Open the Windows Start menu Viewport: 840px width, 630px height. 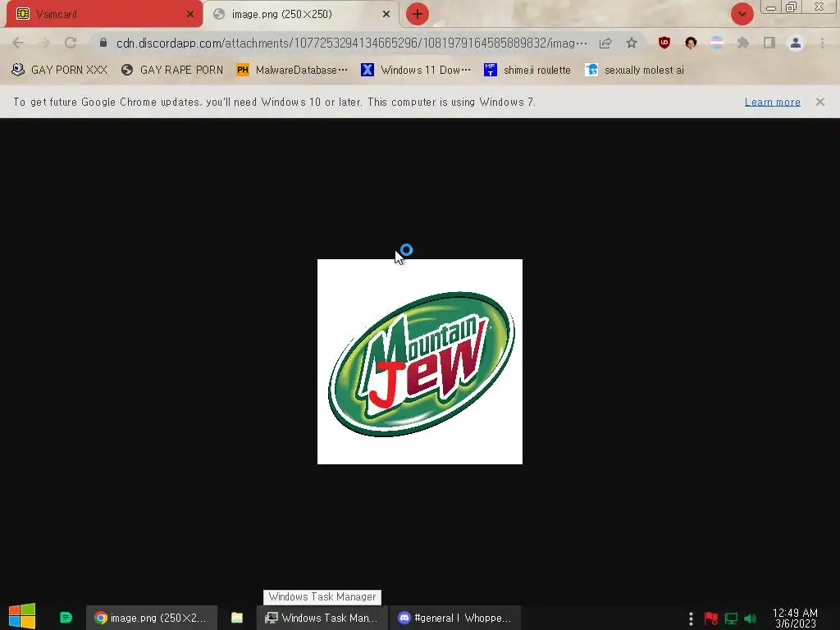(x=22, y=617)
